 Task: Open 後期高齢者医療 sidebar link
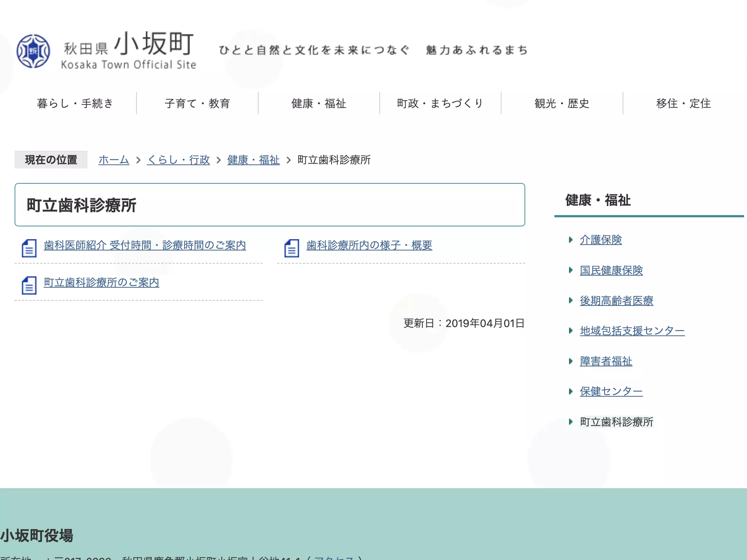616,300
